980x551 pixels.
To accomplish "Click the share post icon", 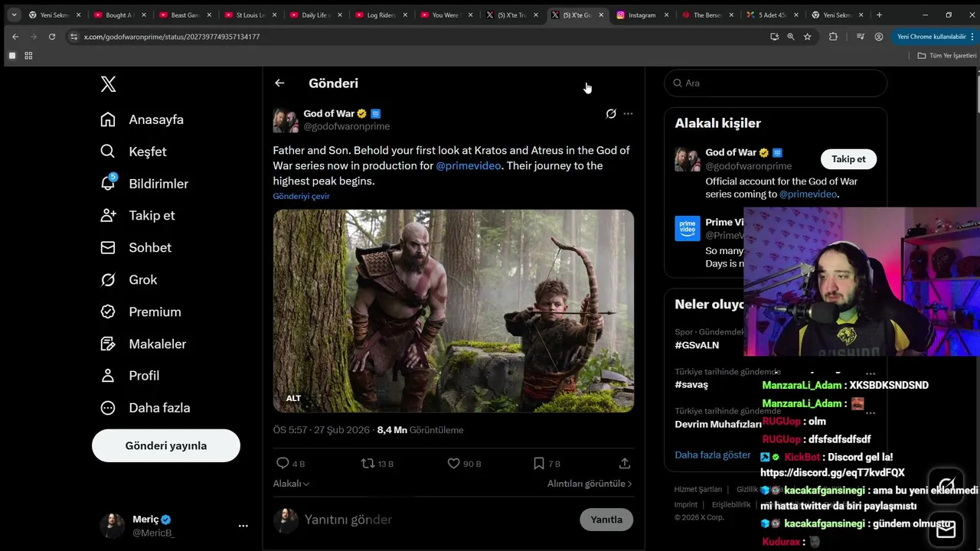I will point(625,463).
